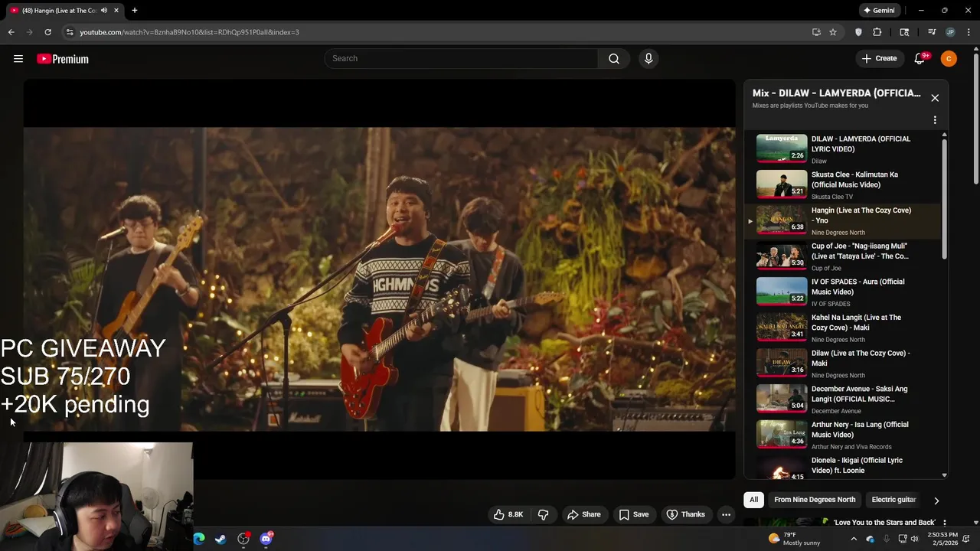Image resolution: width=980 pixels, height=551 pixels.
Task: Open Discord from taskbar
Action: pos(266,539)
